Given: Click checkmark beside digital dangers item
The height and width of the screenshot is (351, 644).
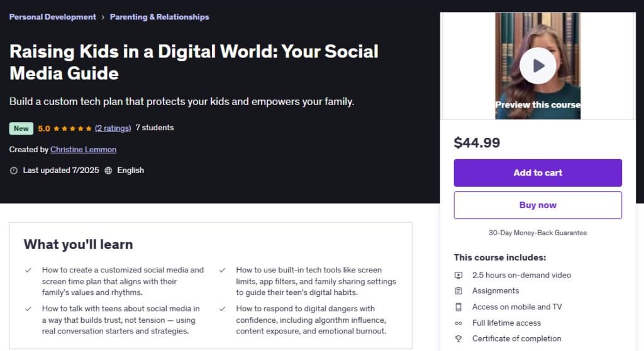Looking at the screenshot, I should (222, 309).
